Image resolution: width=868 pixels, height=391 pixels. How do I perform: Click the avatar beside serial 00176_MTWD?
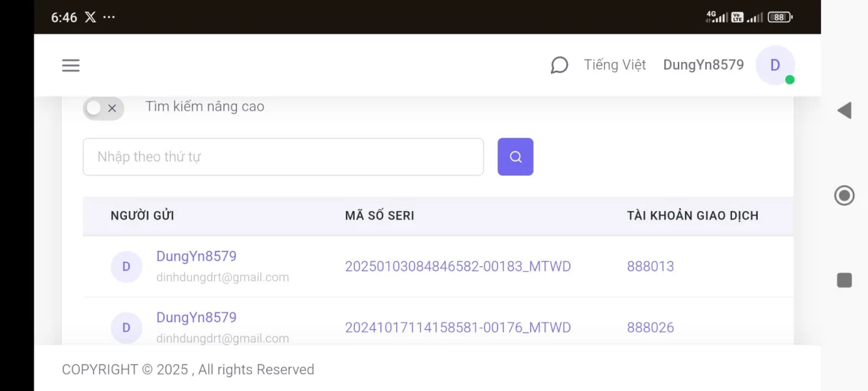tap(126, 328)
